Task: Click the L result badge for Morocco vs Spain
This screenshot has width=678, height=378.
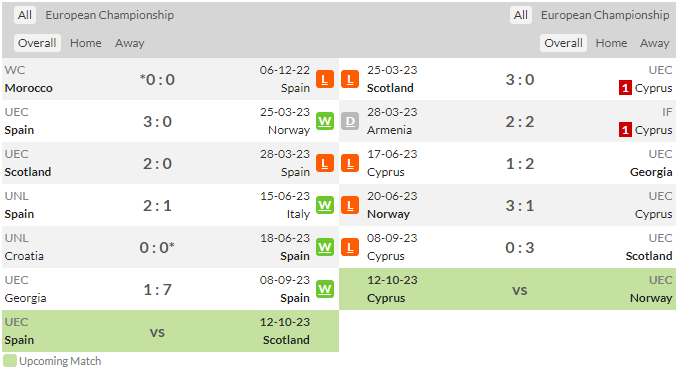Action: pyautogui.click(x=325, y=79)
